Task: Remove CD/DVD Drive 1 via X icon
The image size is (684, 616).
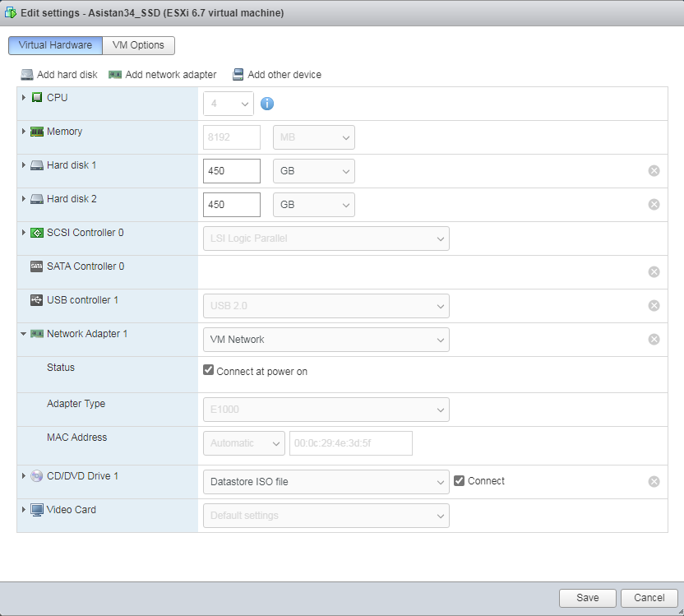Action: coord(654,482)
